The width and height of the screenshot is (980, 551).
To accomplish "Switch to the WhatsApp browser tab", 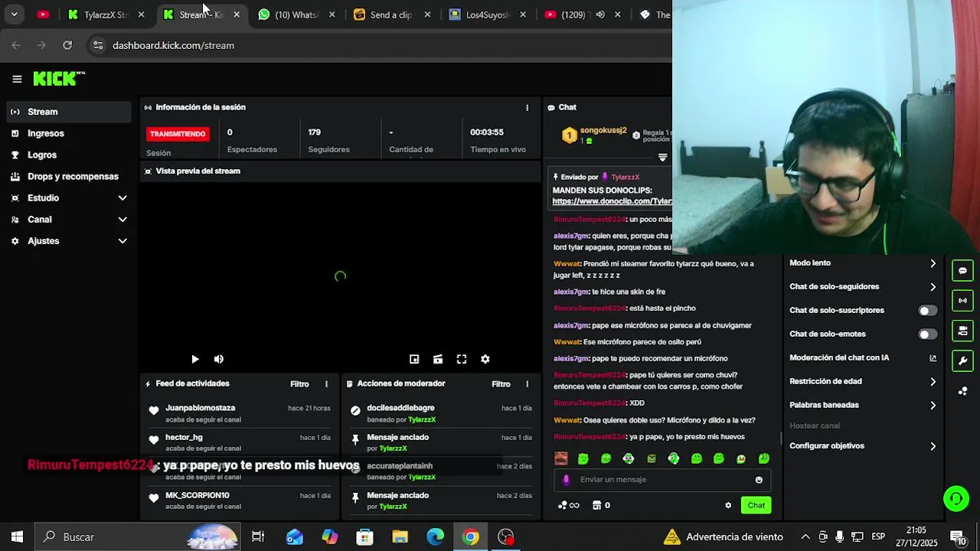I will pyautogui.click(x=296, y=15).
